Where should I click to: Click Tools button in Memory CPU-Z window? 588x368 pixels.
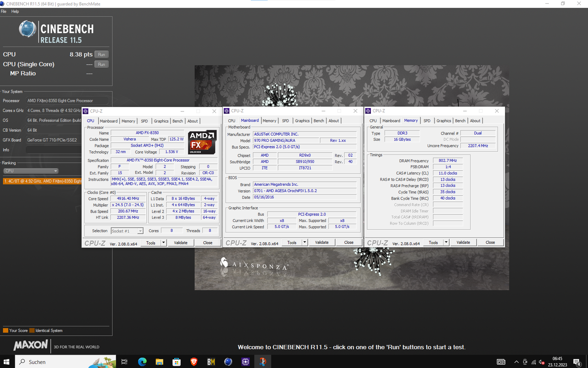pos(434,242)
